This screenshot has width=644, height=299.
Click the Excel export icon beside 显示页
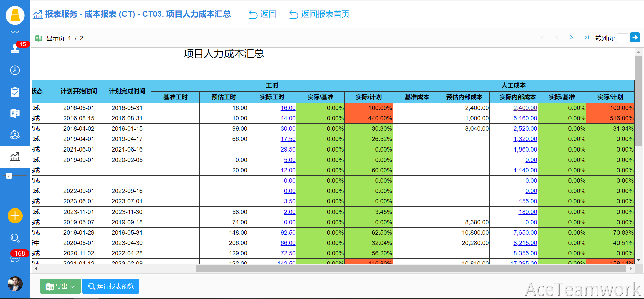(x=39, y=38)
